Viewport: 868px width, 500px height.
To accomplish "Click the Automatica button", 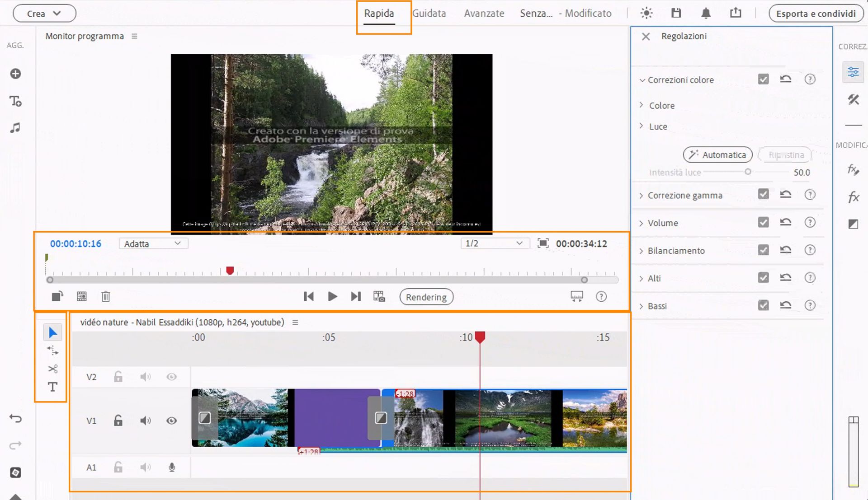I will [717, 155].
